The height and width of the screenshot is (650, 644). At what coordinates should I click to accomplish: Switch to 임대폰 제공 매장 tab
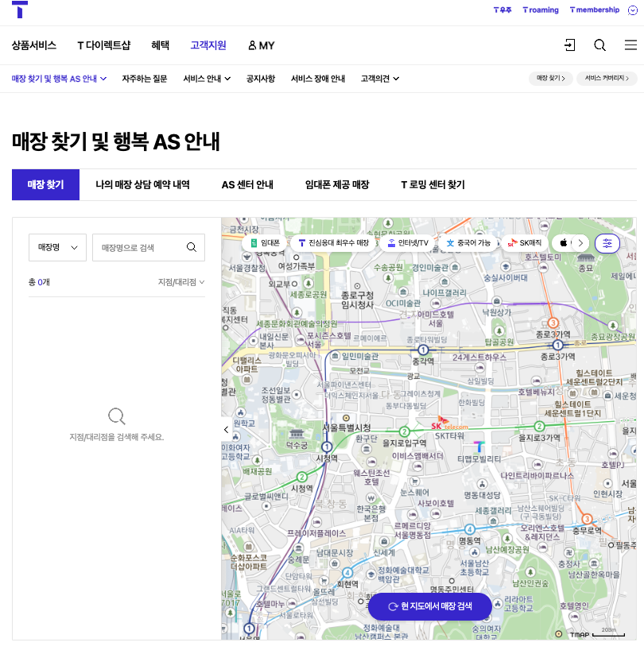point(337,185)
